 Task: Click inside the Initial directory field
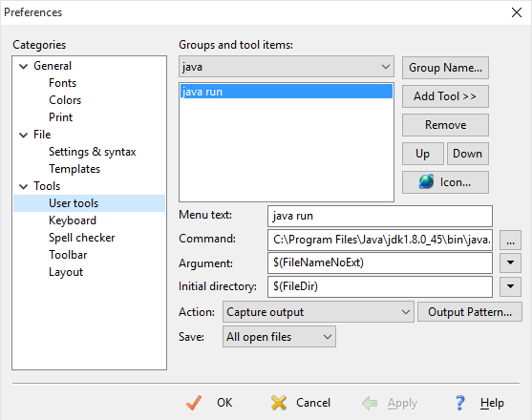380,286
